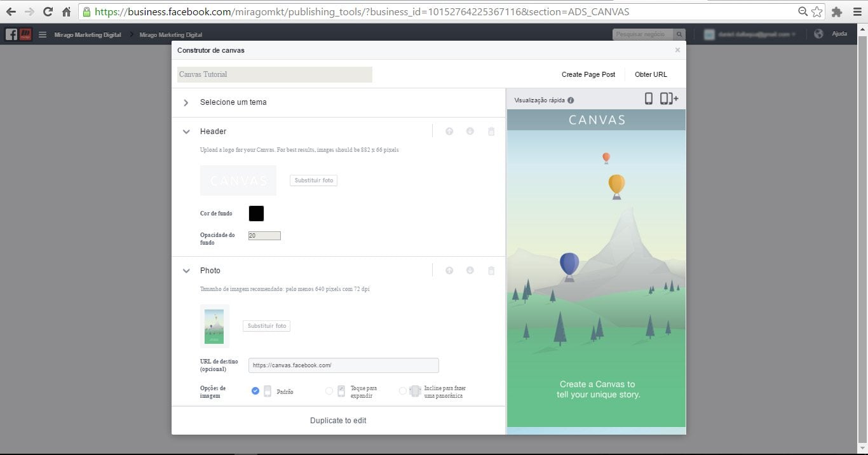The width and height of the screenshot is (868, 455).
Task: Click the info icon beside Visualização rápida
Action: tap(571, 100)
